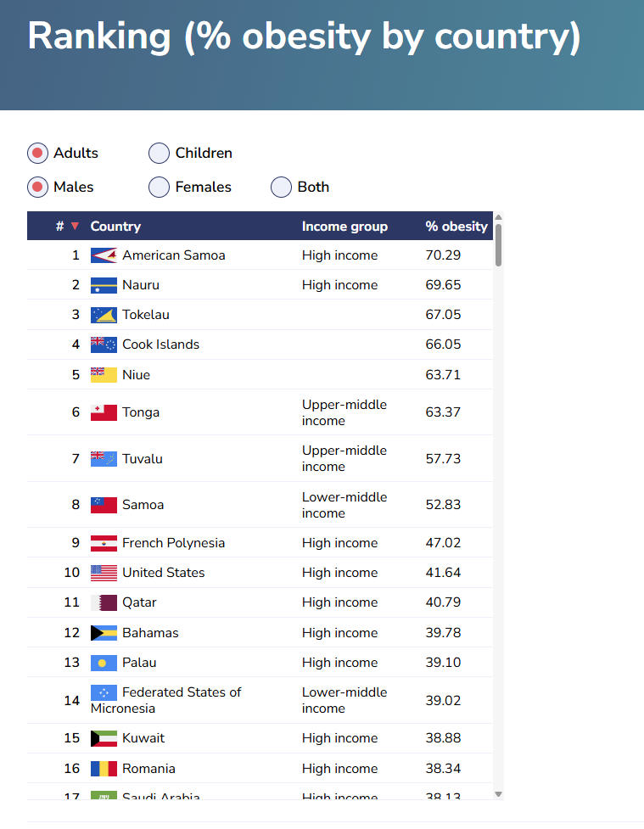Image resolution: width=644 pixels, height=829 pixels.
Task: Click the Bahamas flag icon
Action: [104, 633]
